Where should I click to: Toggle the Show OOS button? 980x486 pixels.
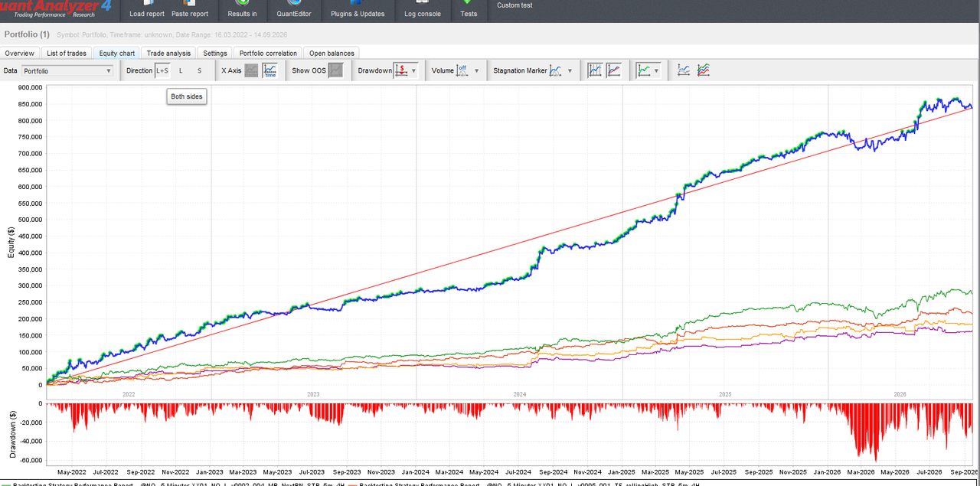click(x=335, y=70)
